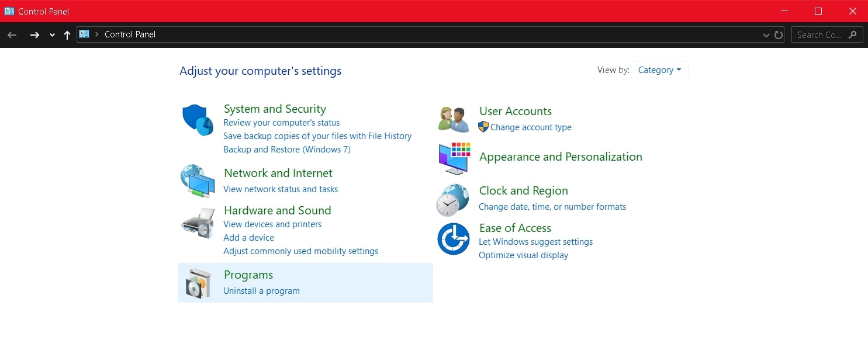Viewport: 868px width, 354px height.
Task: Click the refresh icon in address bar
Action: 779,34
